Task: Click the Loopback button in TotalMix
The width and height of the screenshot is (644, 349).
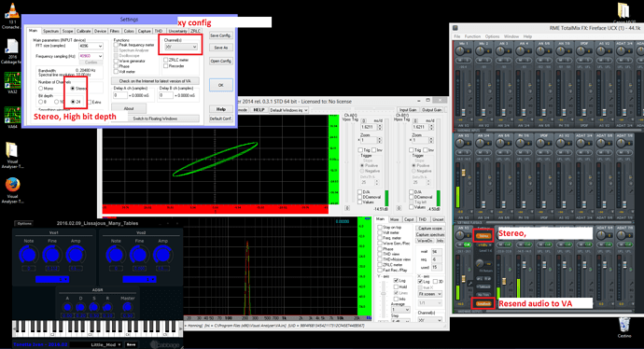Action: [x=483, y=304]
